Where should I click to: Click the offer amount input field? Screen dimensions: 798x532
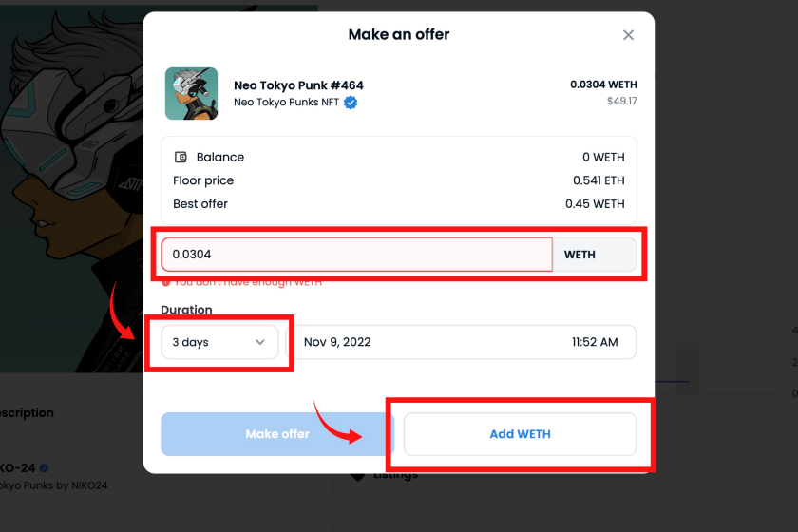357,254
